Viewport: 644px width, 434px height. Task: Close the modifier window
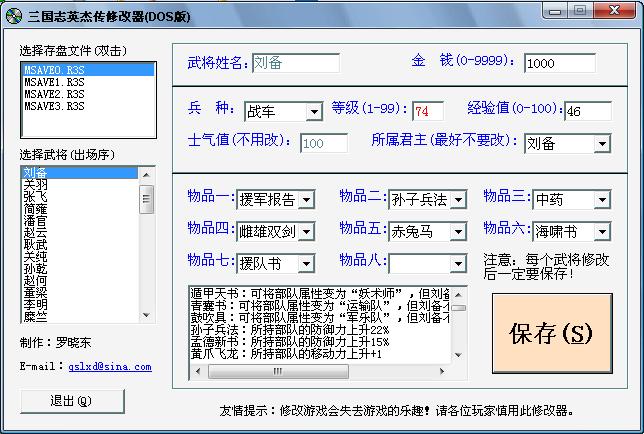pos(614,10)
